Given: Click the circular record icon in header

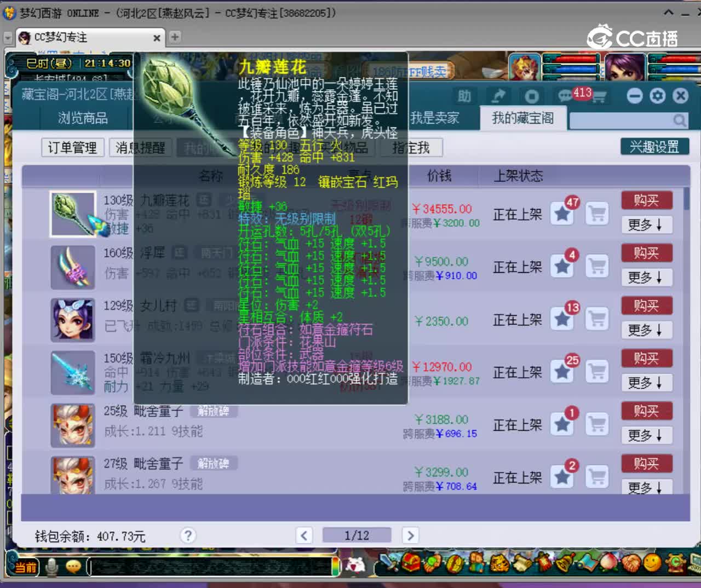Looking at the screenshot, I should tap(531, 96).
